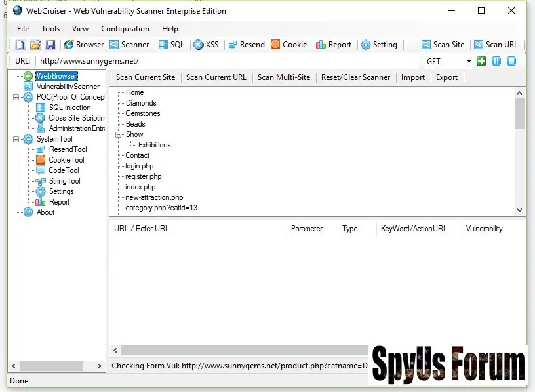Click Reset/Clear Scanner button
Viewport: 535px width, 392px height.
355,77
